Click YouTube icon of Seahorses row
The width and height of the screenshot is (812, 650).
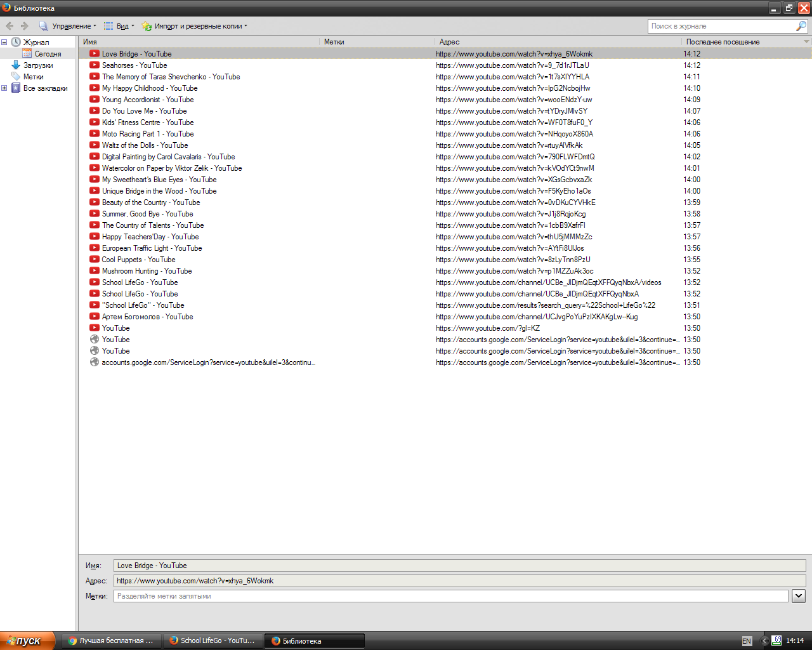tap(95, 65)
